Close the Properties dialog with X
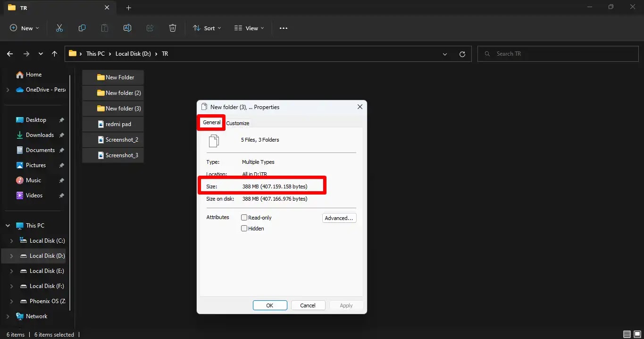This screenshot has height=339, width=644. click(x=360, y=107)
